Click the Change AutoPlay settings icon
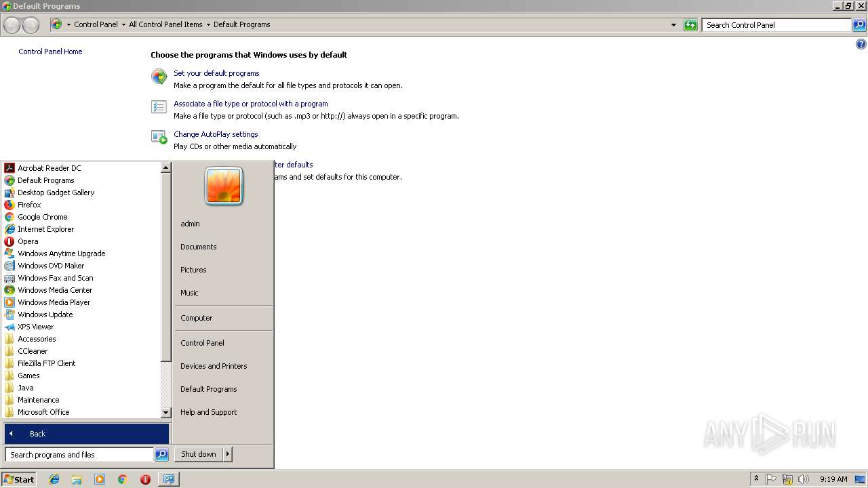 pyautogui.click(x=159, y=138)
